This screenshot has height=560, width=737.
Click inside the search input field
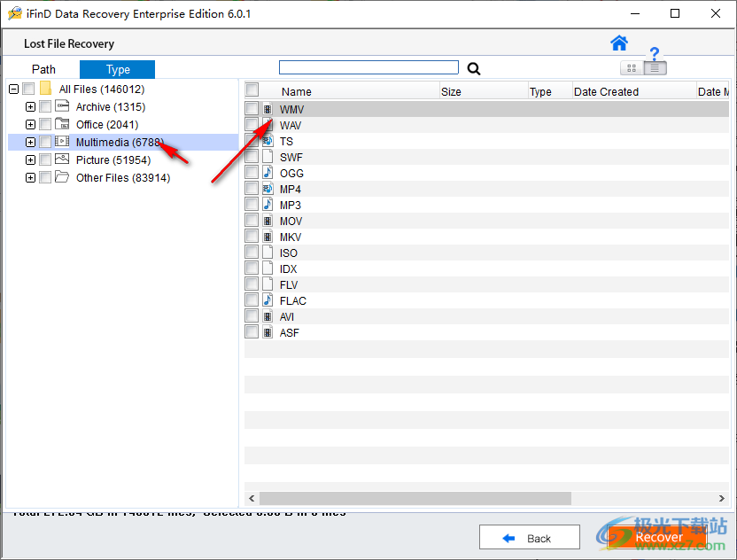point(368,66)
